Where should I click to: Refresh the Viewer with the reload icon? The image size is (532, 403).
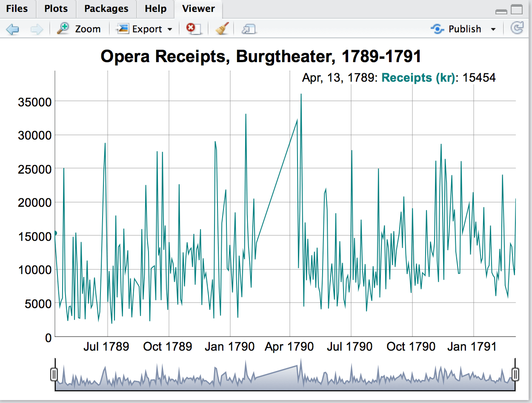pyautogui.click(x=517, y=29)
